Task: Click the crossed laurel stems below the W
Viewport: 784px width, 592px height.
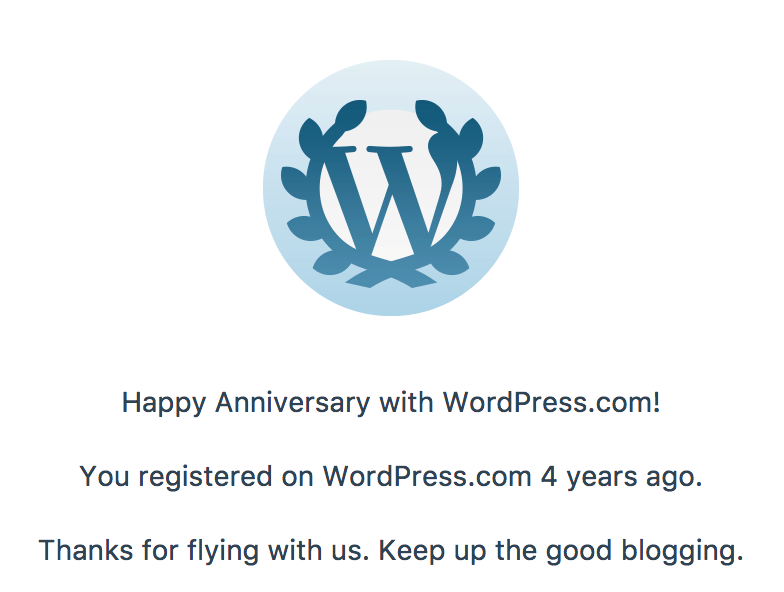Action: 391,270
